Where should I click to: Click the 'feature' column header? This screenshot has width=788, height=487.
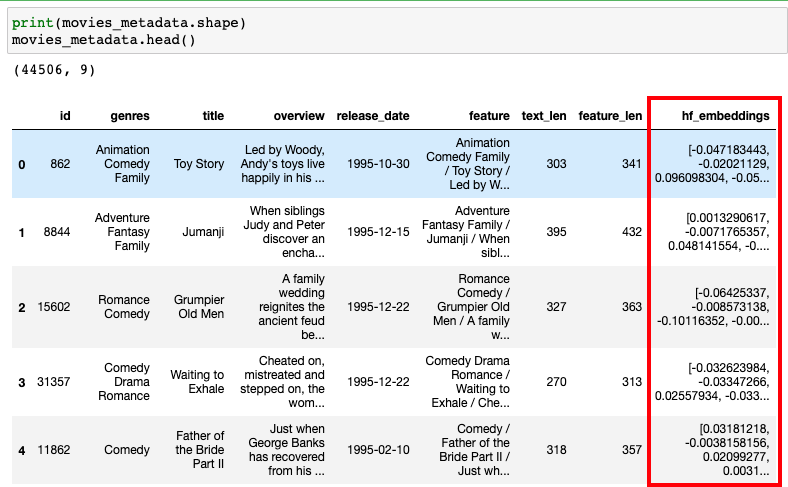pyautogui.click(x=489, y=116)
